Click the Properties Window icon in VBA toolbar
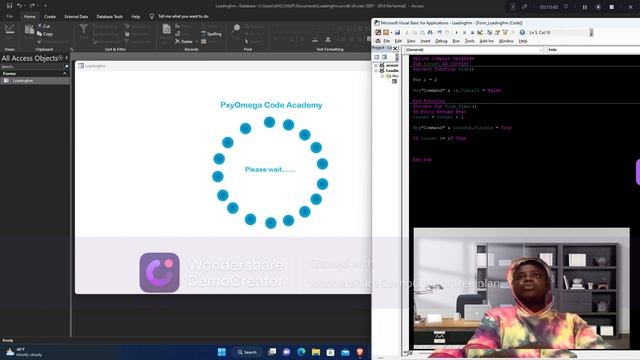The image size is (640, 360). [x=497, y=32]
